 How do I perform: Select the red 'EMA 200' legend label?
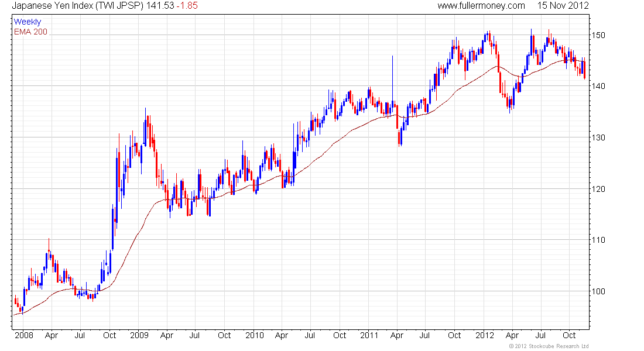click(x=31, y=32)
